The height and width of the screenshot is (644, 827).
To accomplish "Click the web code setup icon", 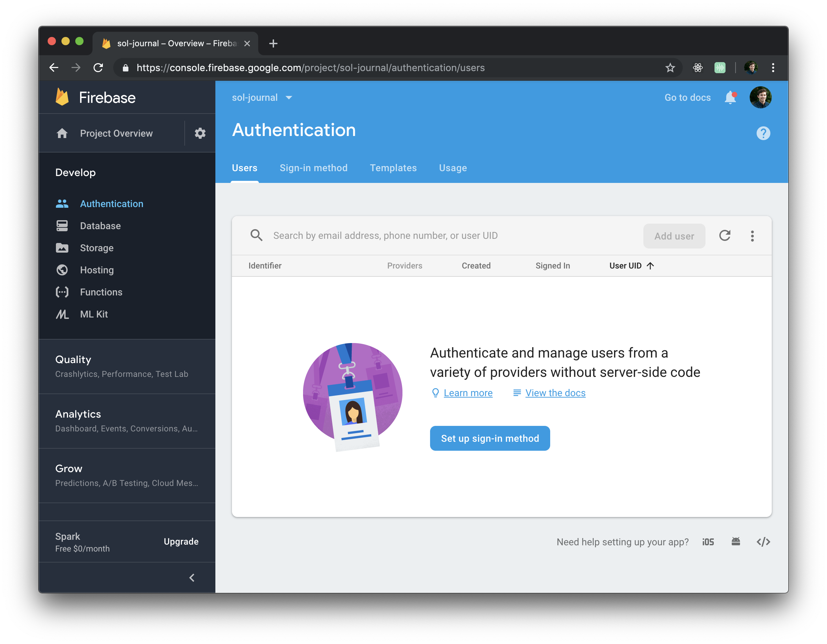I will (763, 542).
